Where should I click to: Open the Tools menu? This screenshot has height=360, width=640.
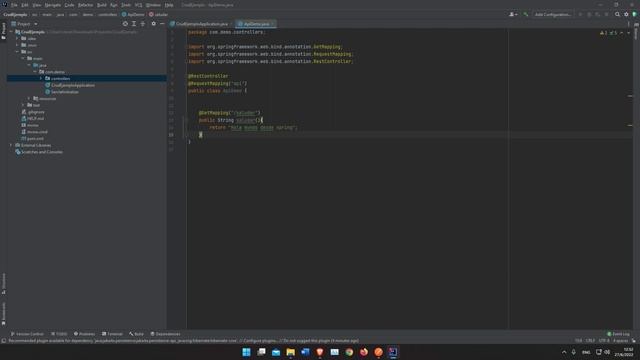click(126, 5)
